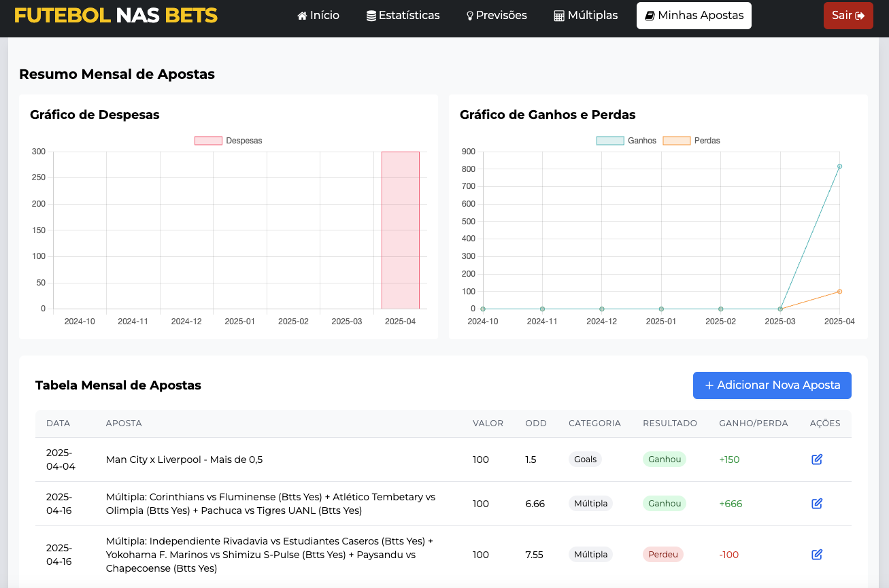Toggle the Perdas series legend item
The height and width of the screenshot is (588, 889).
tap(692, 141)
